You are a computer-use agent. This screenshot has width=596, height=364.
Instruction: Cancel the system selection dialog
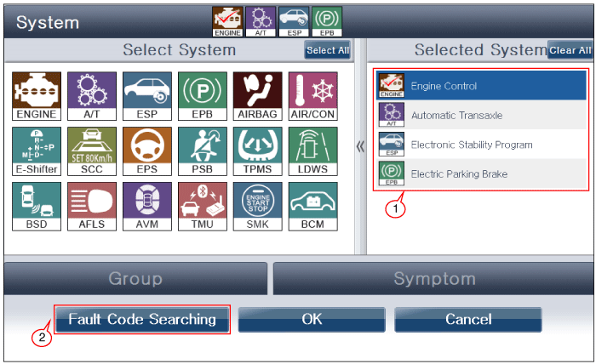pyautogui.click(x=468, y=319)
